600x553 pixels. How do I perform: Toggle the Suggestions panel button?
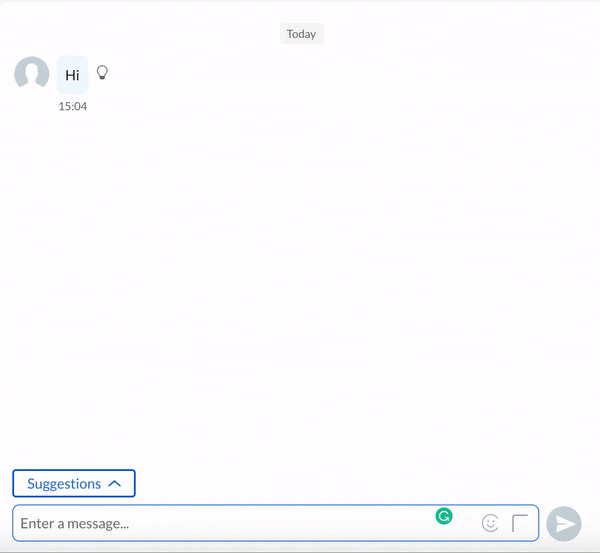[74, 484]
